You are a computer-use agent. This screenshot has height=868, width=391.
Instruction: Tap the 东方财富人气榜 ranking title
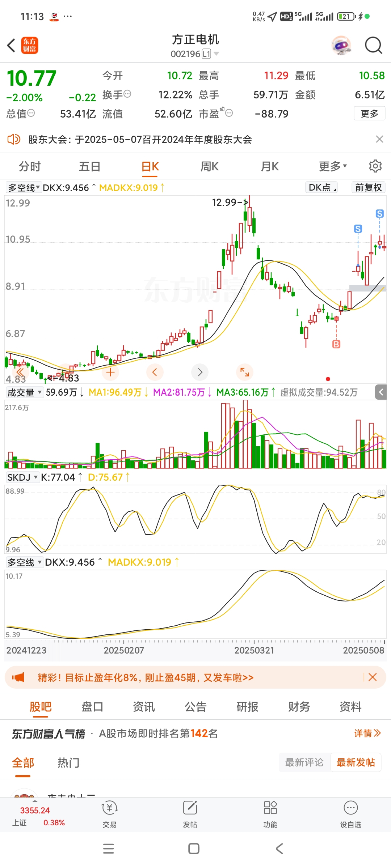pyautogui.click(x=48, y=733)
